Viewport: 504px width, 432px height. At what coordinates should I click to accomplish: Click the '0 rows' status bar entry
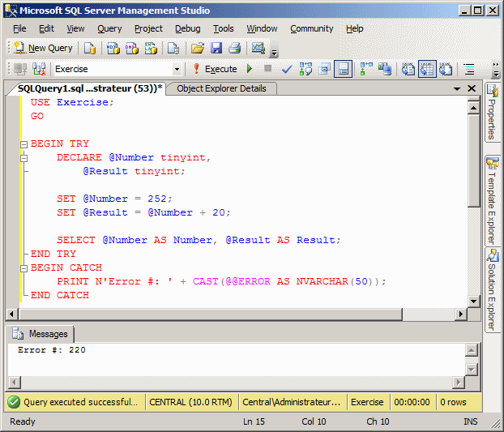[x=453, y=402]
